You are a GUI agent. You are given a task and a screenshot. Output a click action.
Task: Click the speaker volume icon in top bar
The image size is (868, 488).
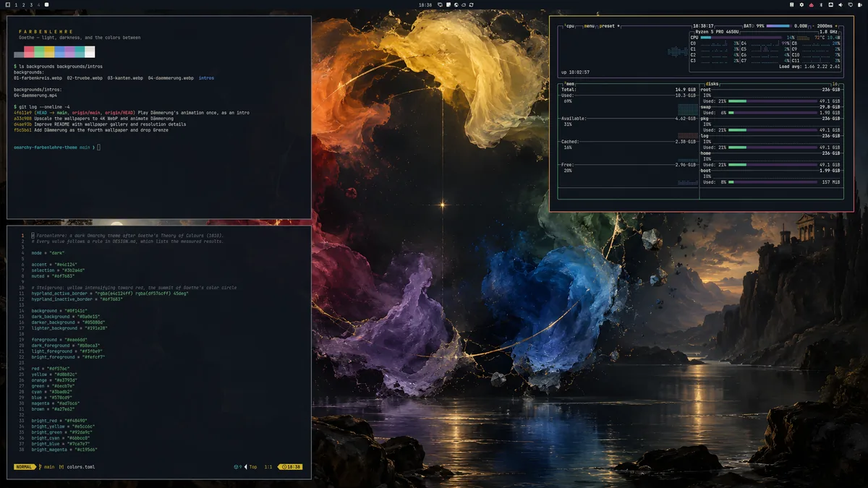(x=841, y=4)
